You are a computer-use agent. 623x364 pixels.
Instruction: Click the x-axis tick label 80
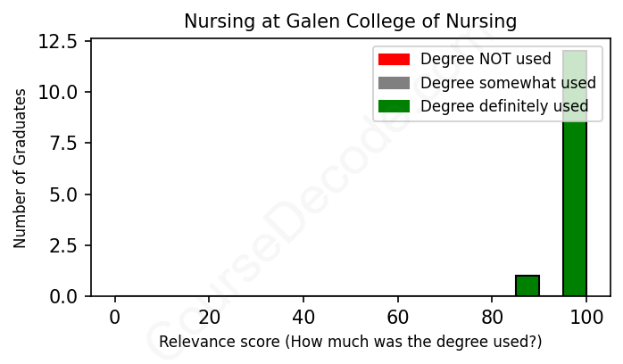pyautogui.click(x=493, y=317)
